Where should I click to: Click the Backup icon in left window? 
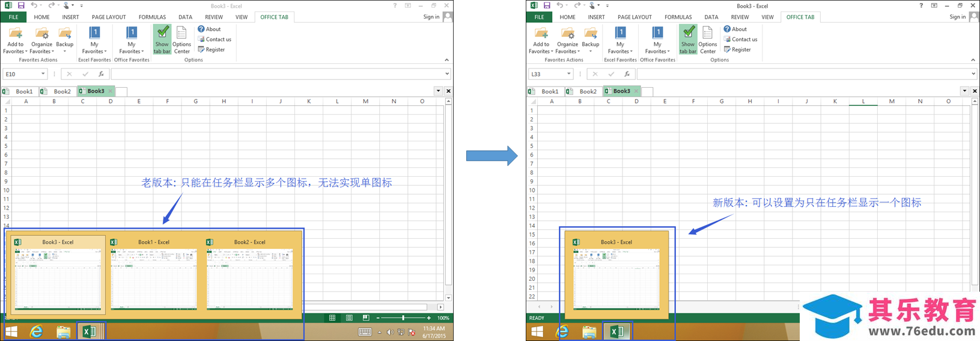[x=64, y=33]
